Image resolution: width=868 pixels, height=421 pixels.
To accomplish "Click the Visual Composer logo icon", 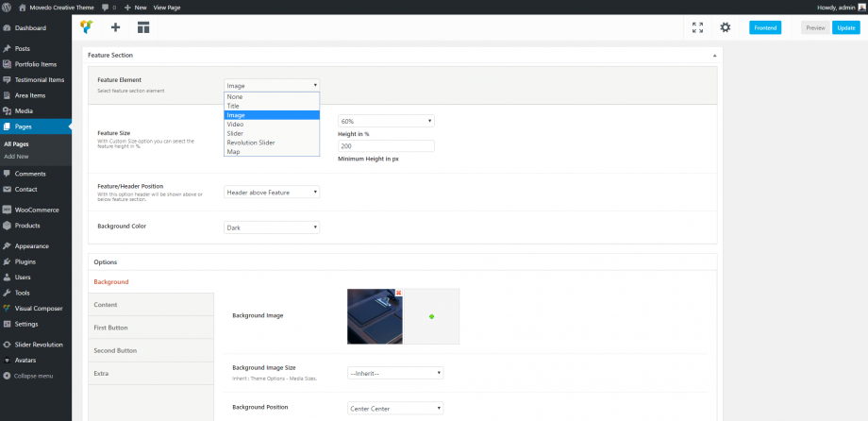I will coord(87,27).
